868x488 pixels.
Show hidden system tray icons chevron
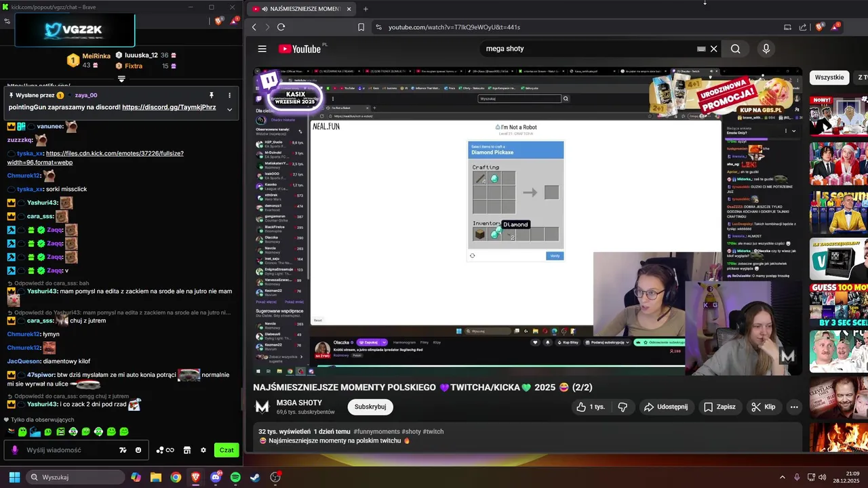click(x=782, y=477)
